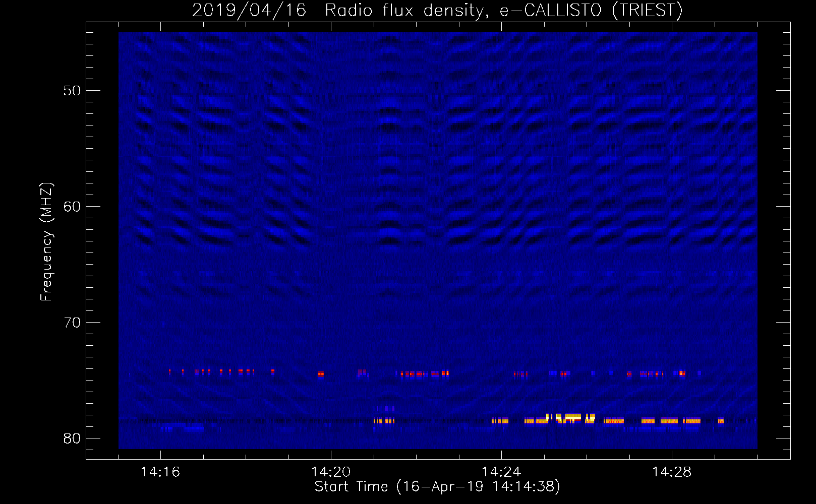Click the time tick label '14:24'
Image resolution: width=816 pixels, height=504 pixels.
coord(501,472)
